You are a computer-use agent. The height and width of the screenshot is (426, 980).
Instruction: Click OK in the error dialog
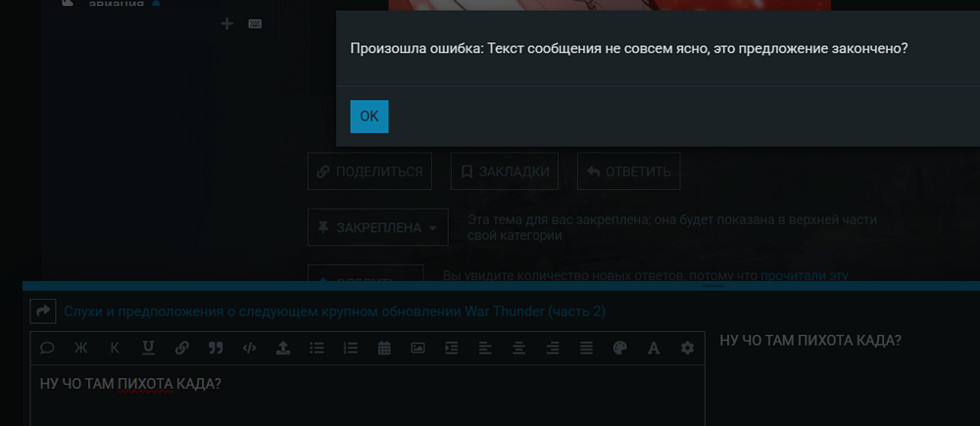click(368, 117)
